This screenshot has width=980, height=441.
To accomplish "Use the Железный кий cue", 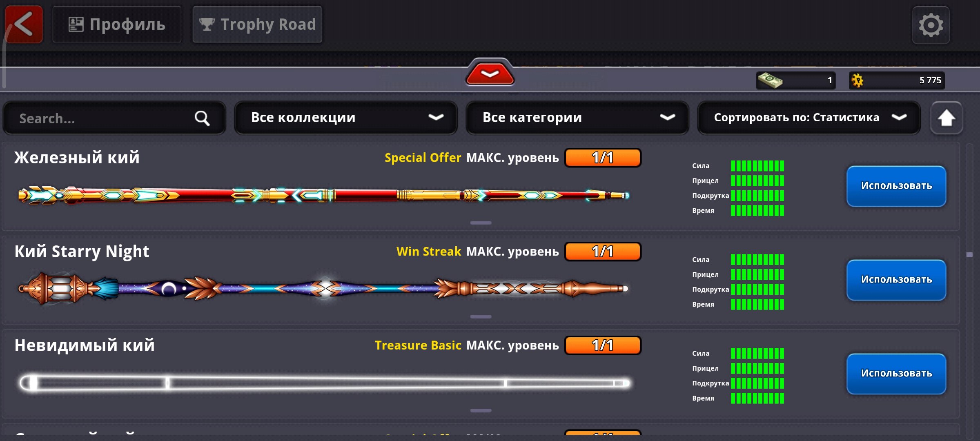I will (x=896, y=186).
